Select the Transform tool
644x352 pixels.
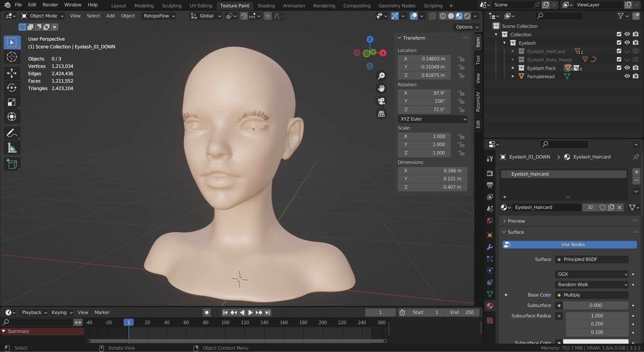[12, 117]
